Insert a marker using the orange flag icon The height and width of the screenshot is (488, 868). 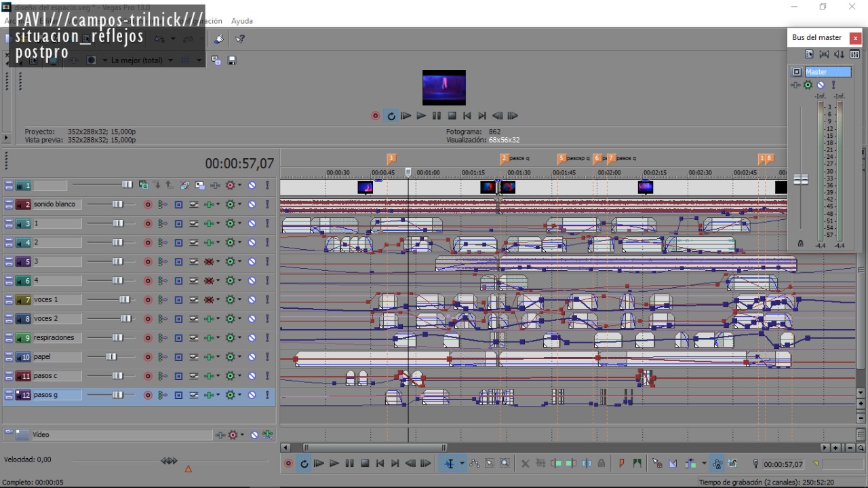[622, 464]
